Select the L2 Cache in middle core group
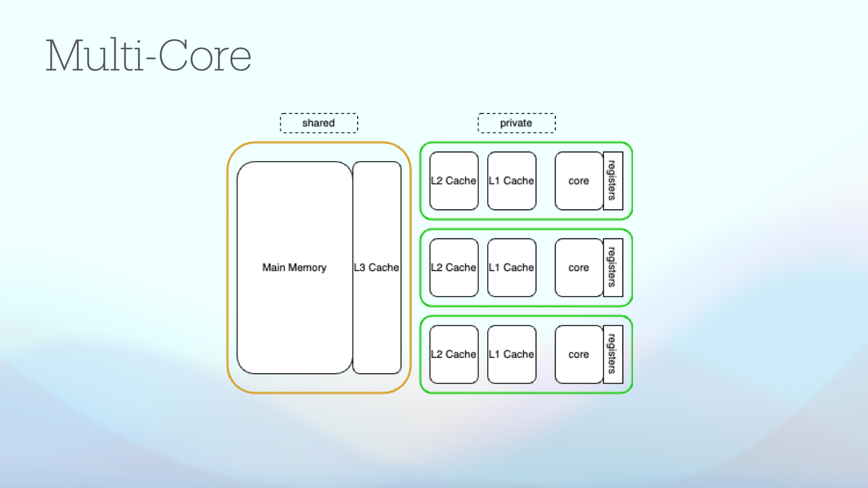Image resolution: width=868 pixels, height=488 pixels. coord(453,267)
